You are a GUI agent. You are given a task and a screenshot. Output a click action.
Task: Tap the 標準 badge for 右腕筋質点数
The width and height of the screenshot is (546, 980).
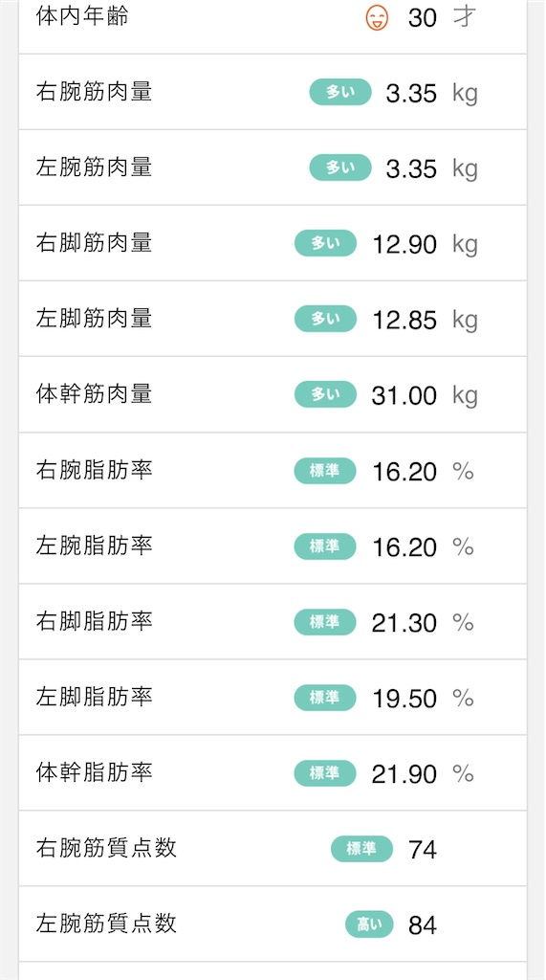(362, 849)
